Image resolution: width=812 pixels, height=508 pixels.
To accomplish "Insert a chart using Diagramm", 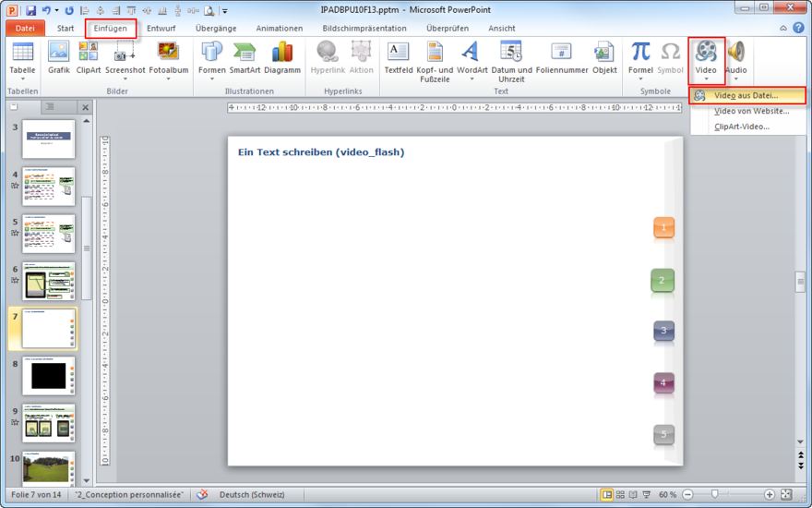I will coord(282,58).
